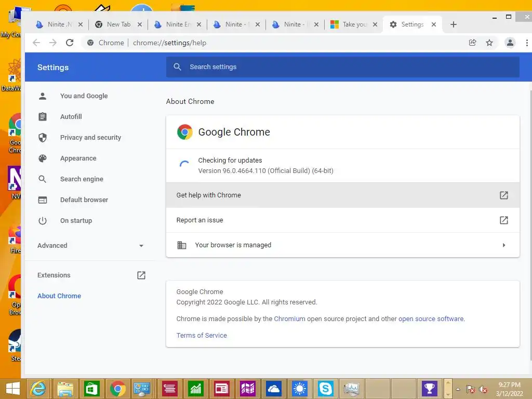
Task: Click the managed browser building icon
Action: tap(182, 245)
